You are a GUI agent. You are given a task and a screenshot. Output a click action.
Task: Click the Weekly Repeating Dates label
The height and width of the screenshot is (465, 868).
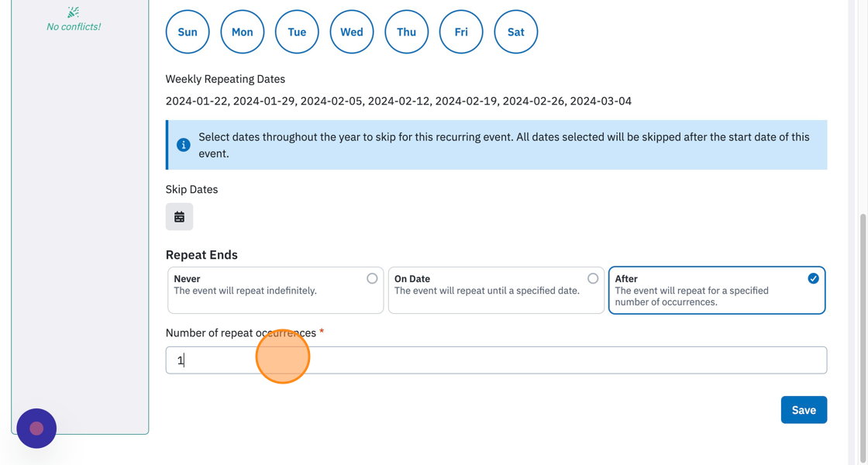coord(226,79)
